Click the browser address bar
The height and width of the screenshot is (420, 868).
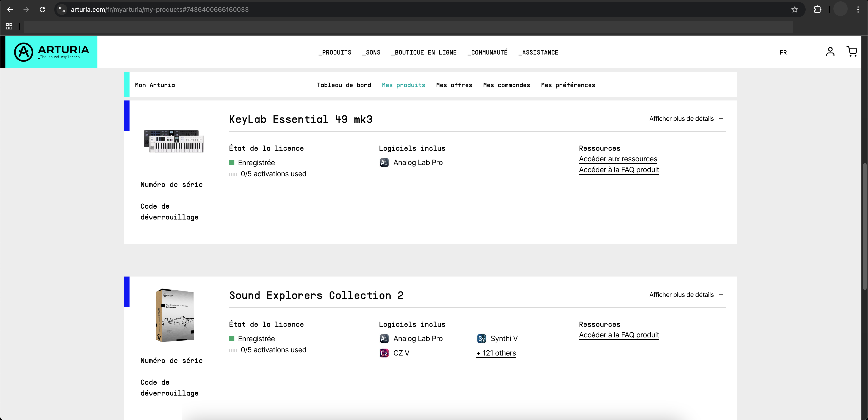pos(404,10)
